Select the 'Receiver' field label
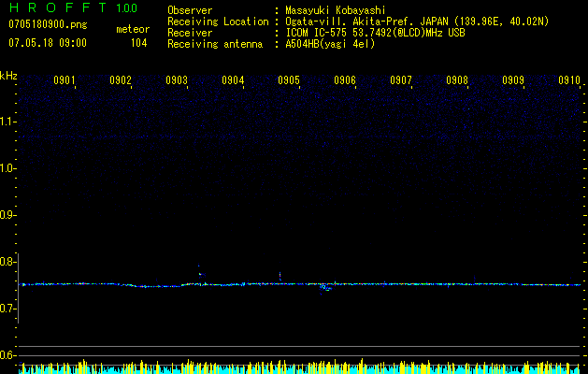The image size is (588, 374). pyautogui.click(x=190, y=33)
